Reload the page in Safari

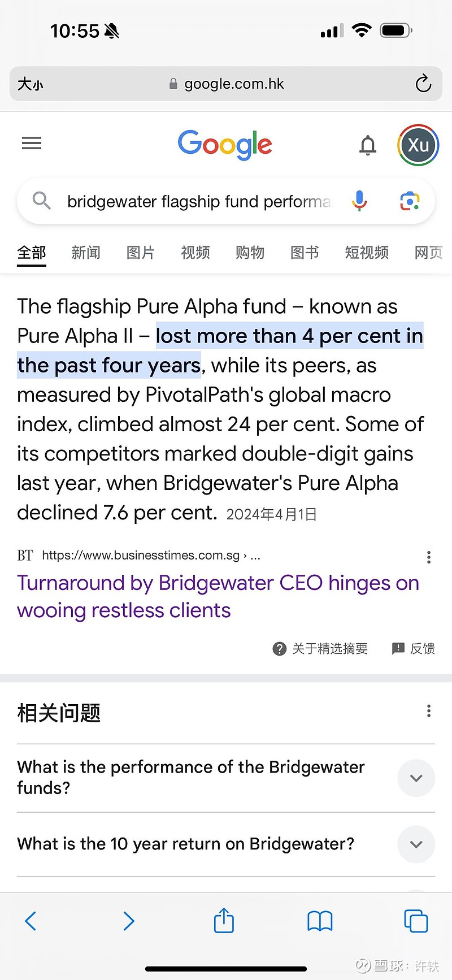(423, 84)
